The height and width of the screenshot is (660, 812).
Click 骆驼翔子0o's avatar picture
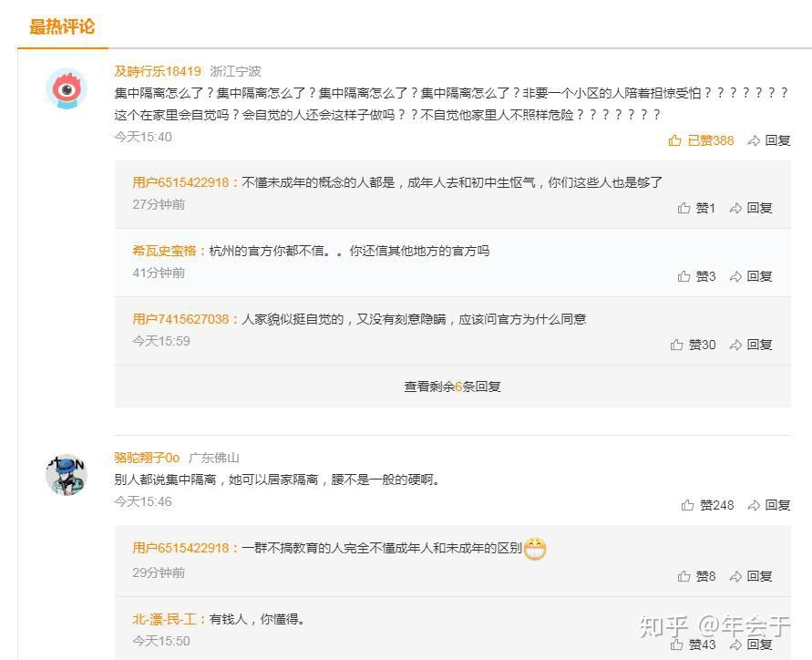pyautogui.click(x=67, y=475)
